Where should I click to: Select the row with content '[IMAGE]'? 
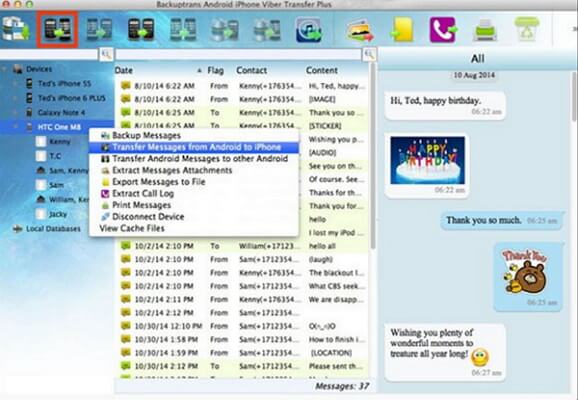[x=243, y=99]
